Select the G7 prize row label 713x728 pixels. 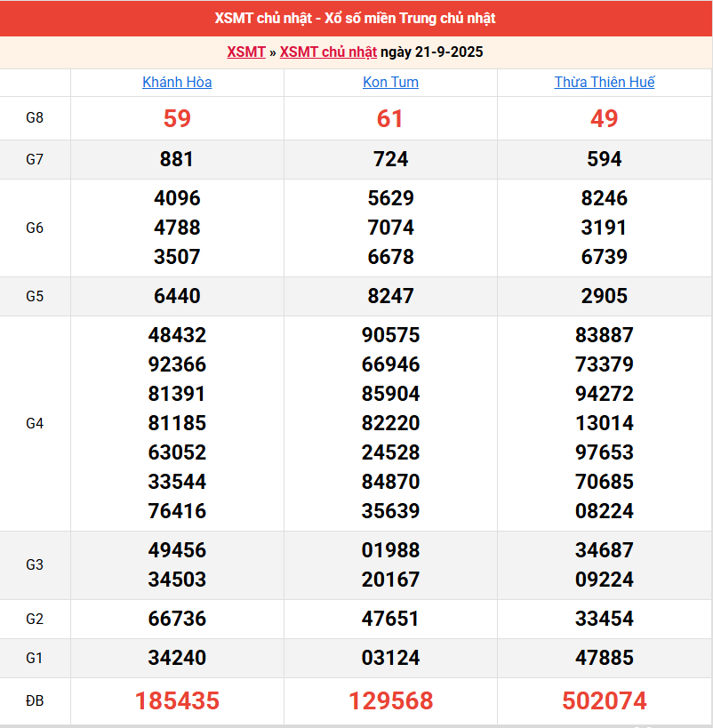pyautogui.click(x=35, y=159)
